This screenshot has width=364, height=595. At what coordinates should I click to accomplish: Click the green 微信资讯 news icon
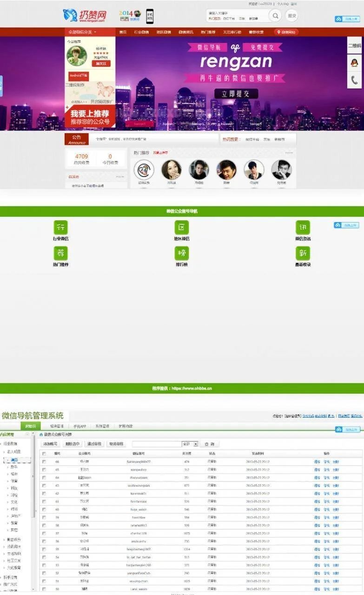pos(303,227)
